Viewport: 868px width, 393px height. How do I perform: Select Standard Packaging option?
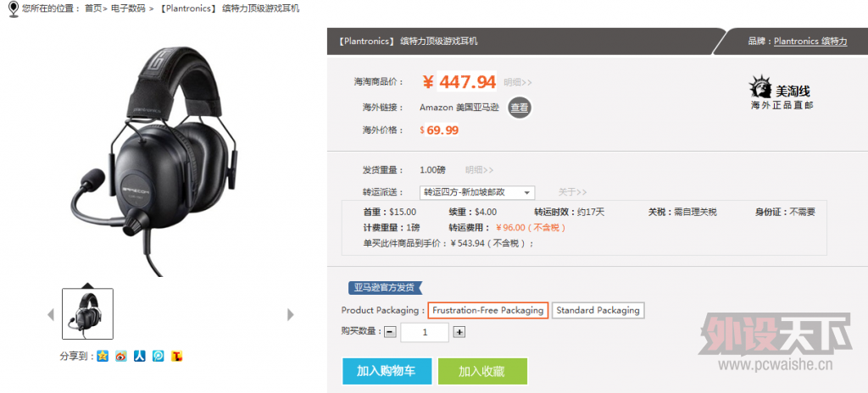(598, 311)
